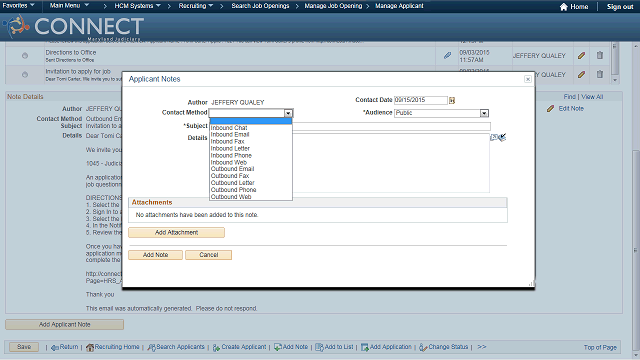Image resolution: width=640 pixels, height=360 pixels.
Task: Open Recruiting Home link
Action: coord(113,347)
